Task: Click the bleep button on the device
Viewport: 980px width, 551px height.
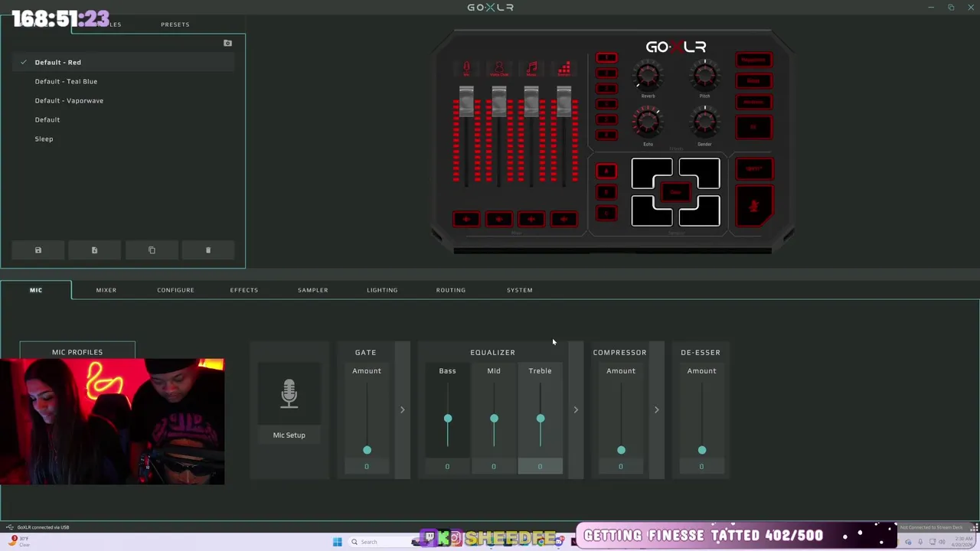Action: (x=754, y=168)
